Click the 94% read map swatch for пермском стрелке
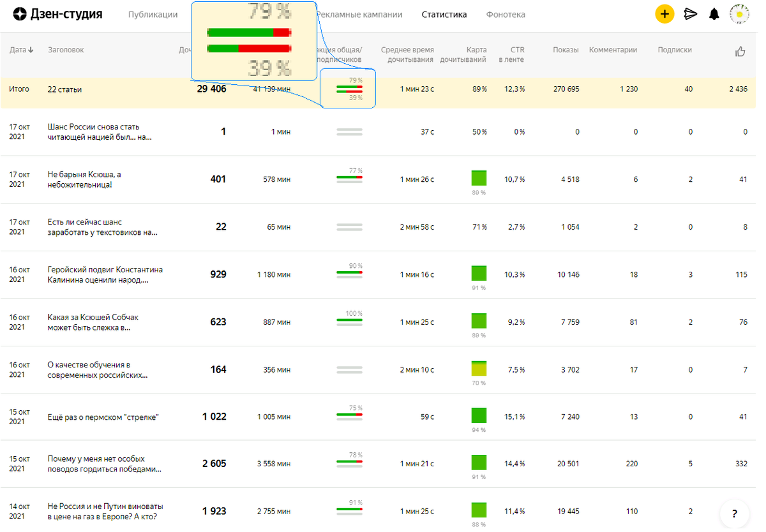 pos(479,415)
